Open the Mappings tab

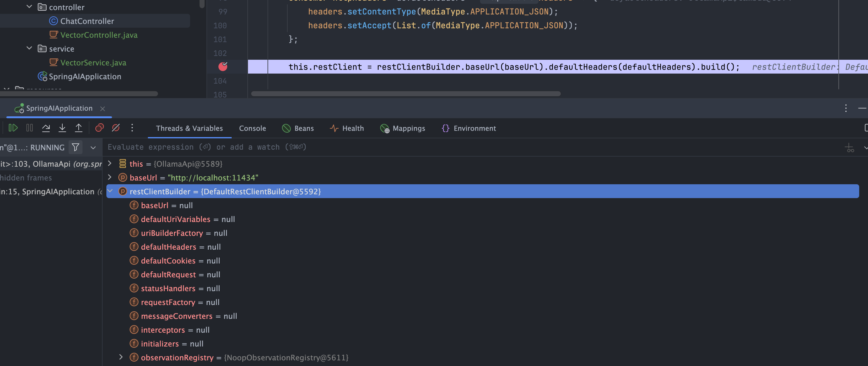coord(403,128)
